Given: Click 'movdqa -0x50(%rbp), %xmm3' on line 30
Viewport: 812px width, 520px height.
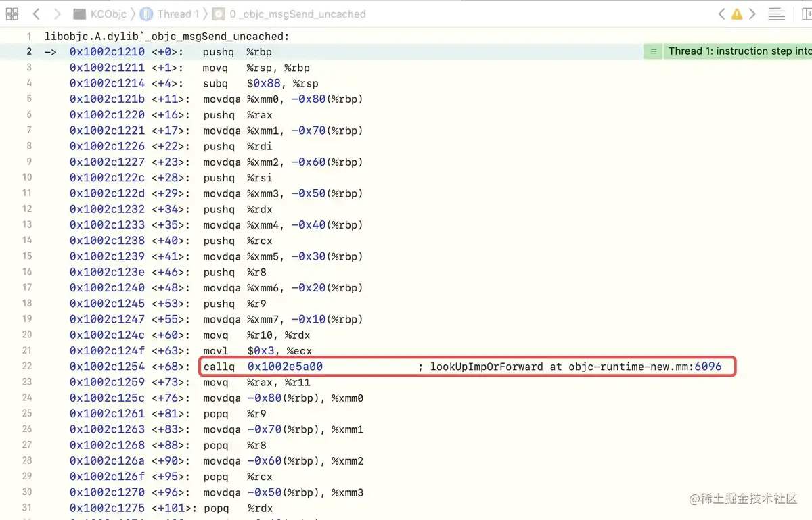Looking at the screenshot, I should pyautogui.click(x=284, y=492).
